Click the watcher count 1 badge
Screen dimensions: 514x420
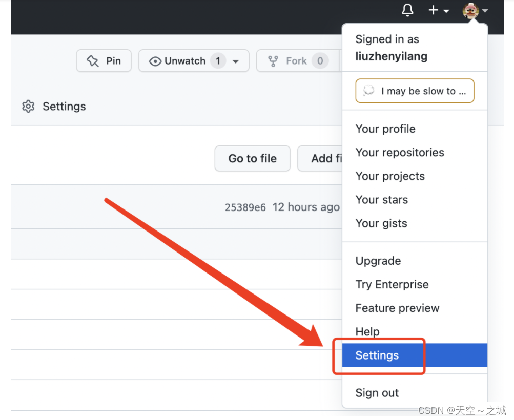pyautogui.click(x=218, y=61)
